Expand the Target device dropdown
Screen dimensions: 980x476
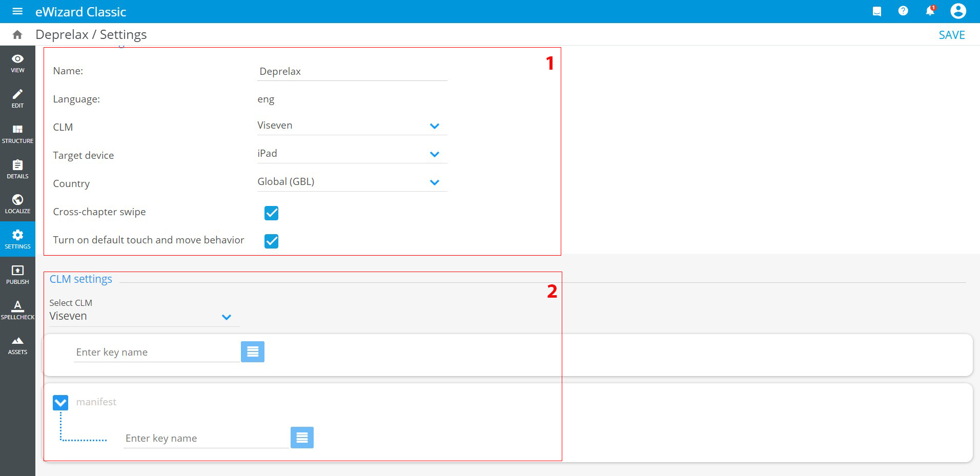pyautogui.click(x=352, y=154)
